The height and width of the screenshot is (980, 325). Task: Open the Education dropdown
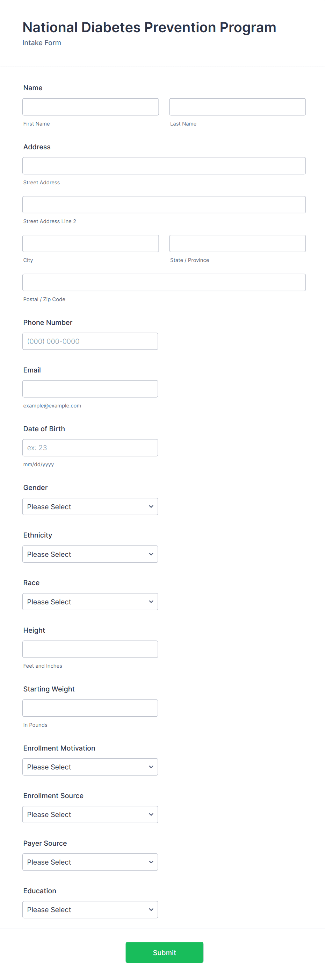click(90, 909)
